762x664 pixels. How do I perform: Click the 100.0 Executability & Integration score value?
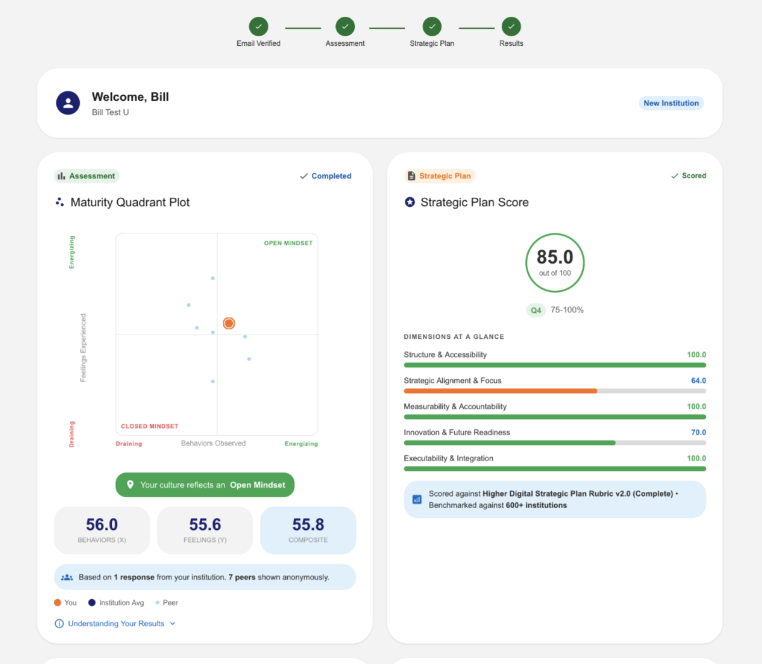[x=696, y=458]
